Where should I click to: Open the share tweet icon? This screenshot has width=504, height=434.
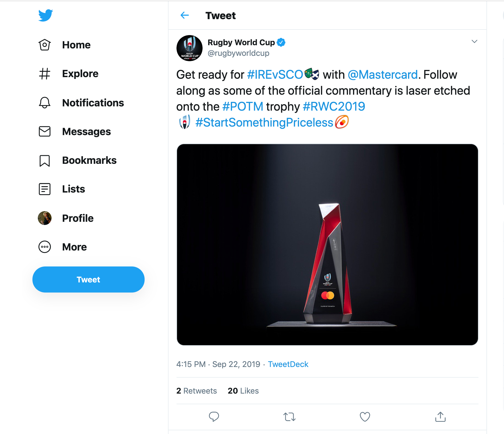[440, 416]
